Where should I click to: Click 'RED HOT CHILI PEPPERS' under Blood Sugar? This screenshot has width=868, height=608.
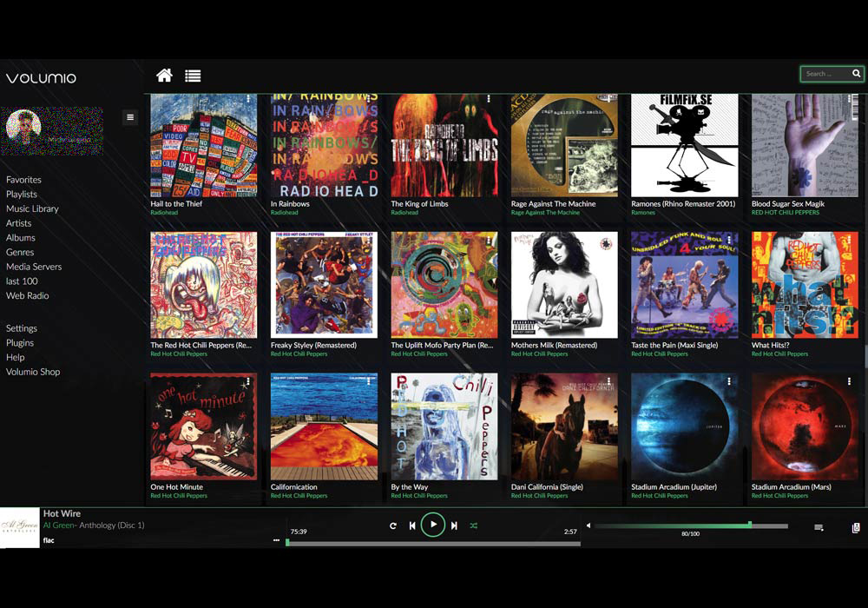pyautogui.click(x=786, y=213)
